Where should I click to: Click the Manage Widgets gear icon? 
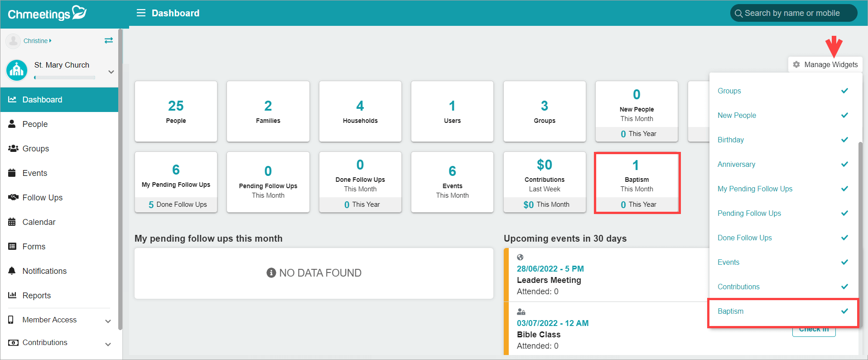796,64
